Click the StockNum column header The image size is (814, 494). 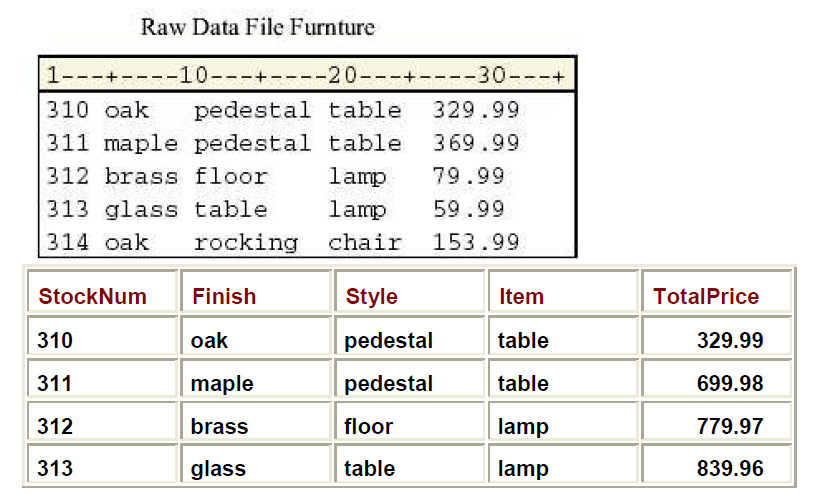pyautogui.click(x=93, y=296)
